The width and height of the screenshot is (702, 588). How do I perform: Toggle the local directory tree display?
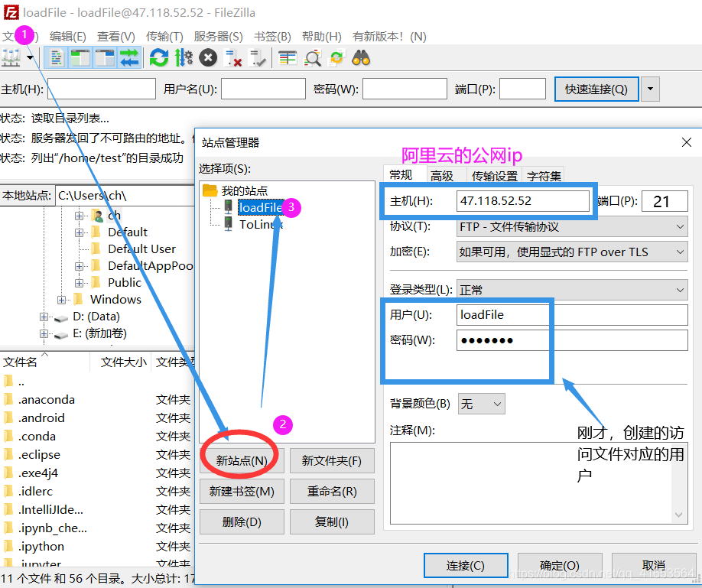80,58
